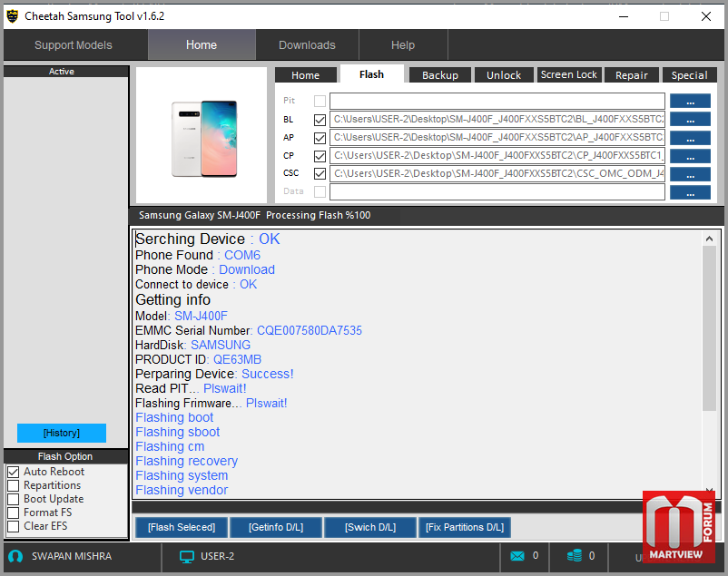Browse for the Pit file
The image size is (728, 576).
point(690,101)
